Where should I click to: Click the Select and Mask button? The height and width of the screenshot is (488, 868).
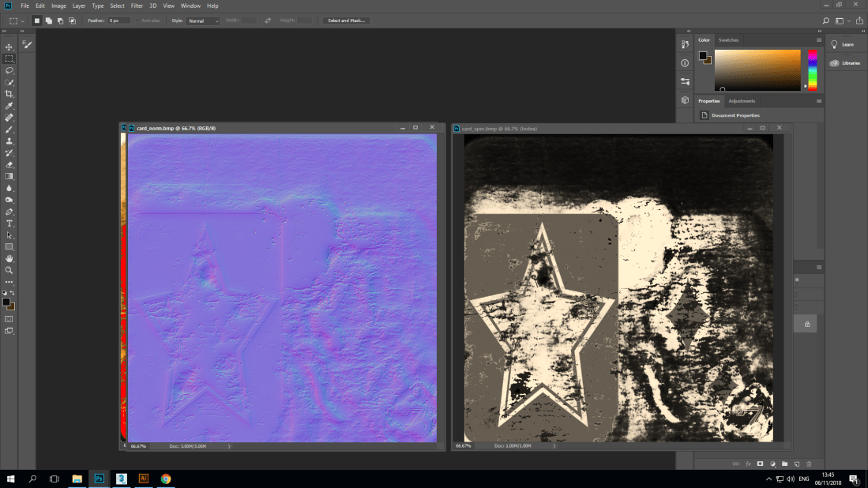pyautogui.click(x=344, y=21)
